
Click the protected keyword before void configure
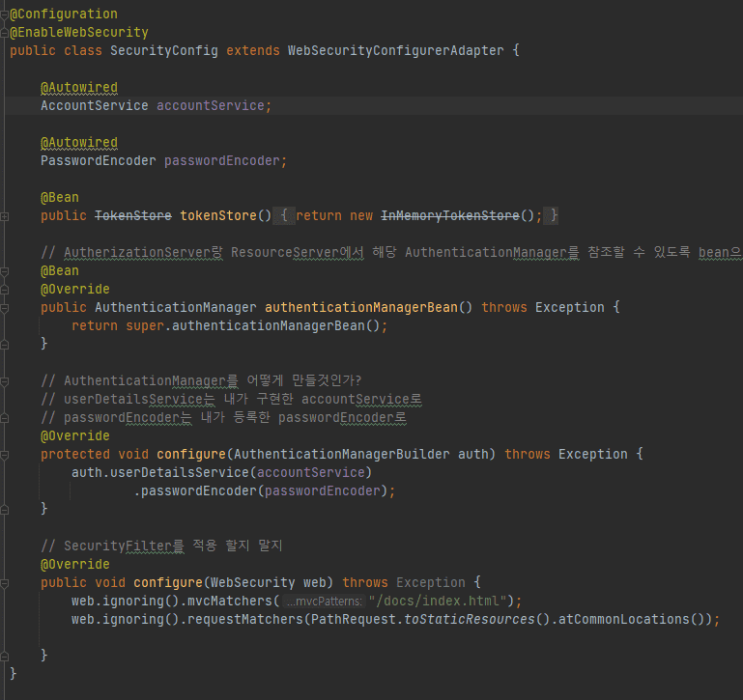pos(75,454)
